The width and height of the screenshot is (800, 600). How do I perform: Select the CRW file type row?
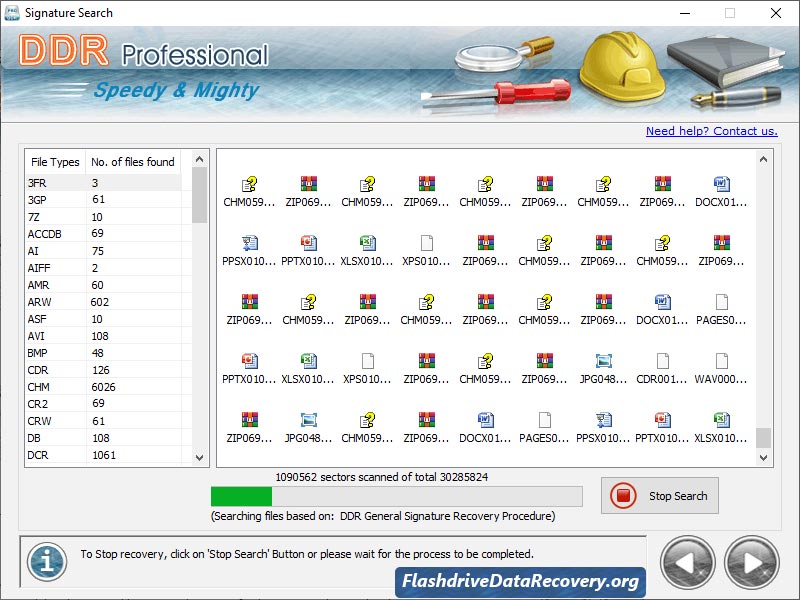104,421
